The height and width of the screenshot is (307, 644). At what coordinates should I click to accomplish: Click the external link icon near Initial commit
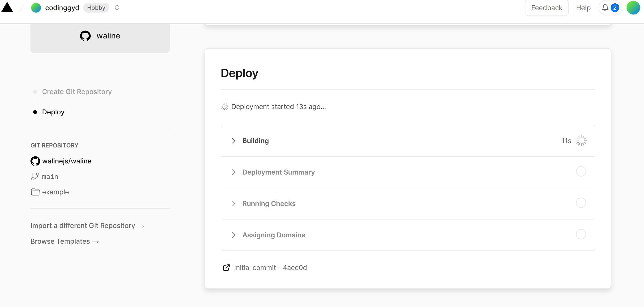point(226,268)
